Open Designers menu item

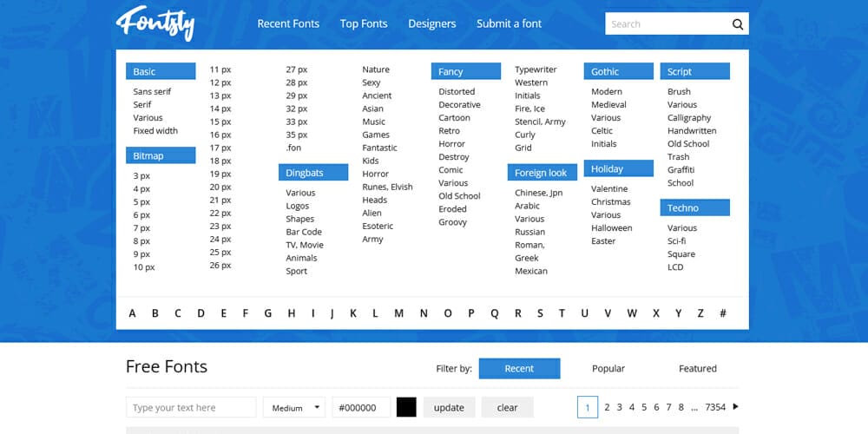coord(432,23)
